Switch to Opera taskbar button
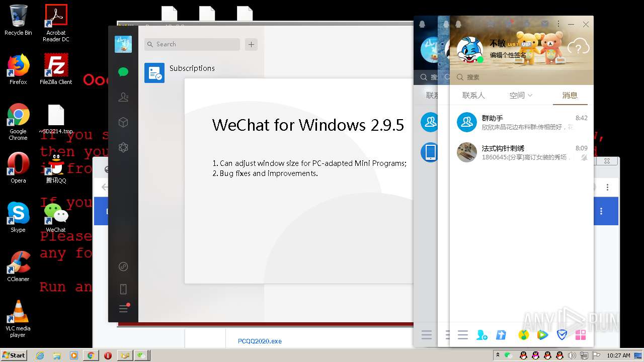Screen dimensions: 644x362 click(108, 355)
